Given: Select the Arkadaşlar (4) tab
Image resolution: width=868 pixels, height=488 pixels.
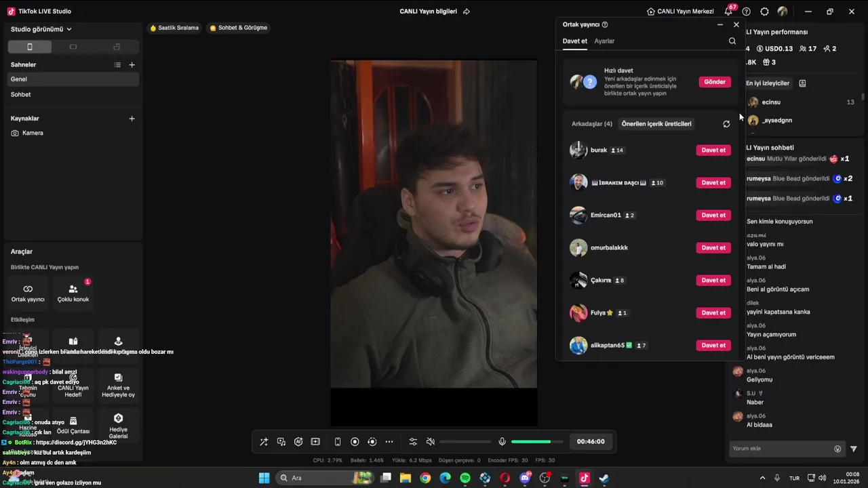Looking at the screenshot, I should (x=592, y=124).
